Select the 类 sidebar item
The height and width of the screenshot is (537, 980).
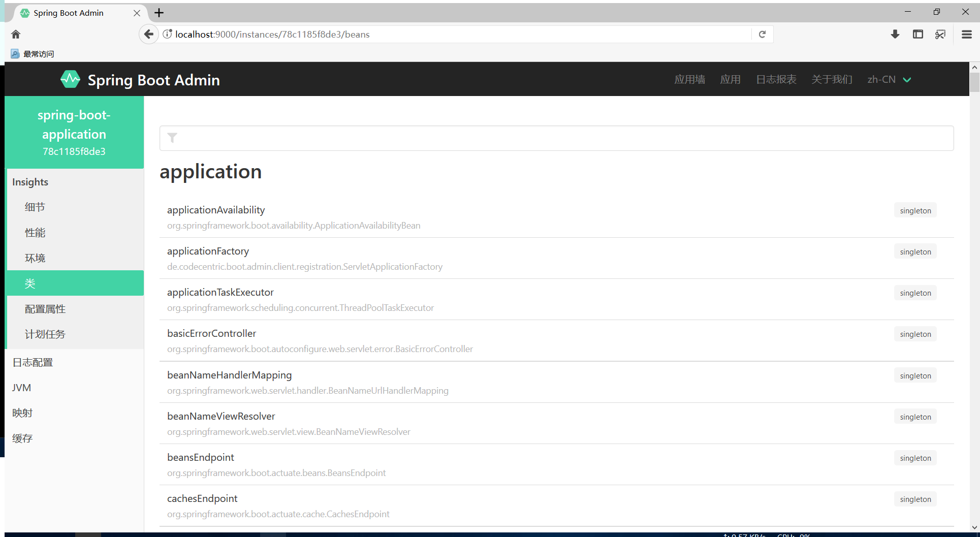point(75,283)
